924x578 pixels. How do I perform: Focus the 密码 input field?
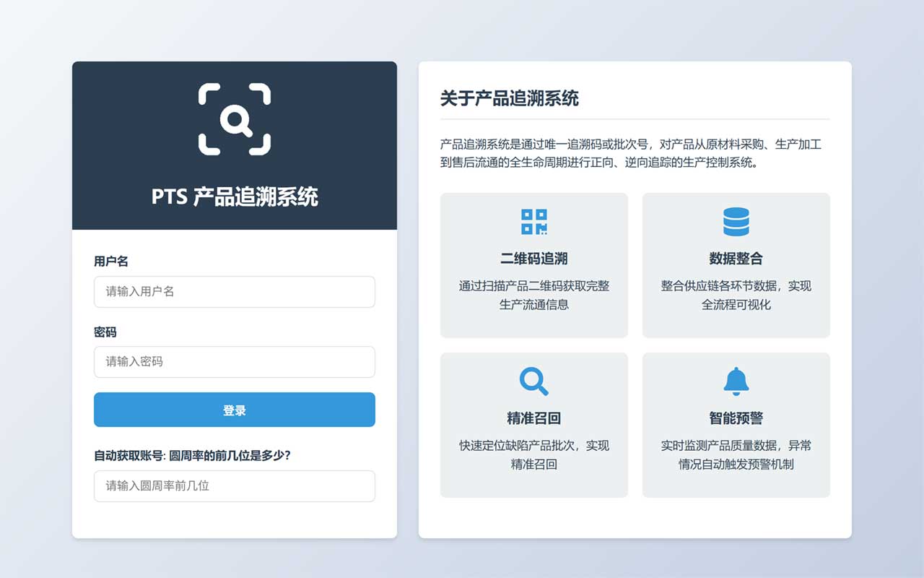coord(235,362)
